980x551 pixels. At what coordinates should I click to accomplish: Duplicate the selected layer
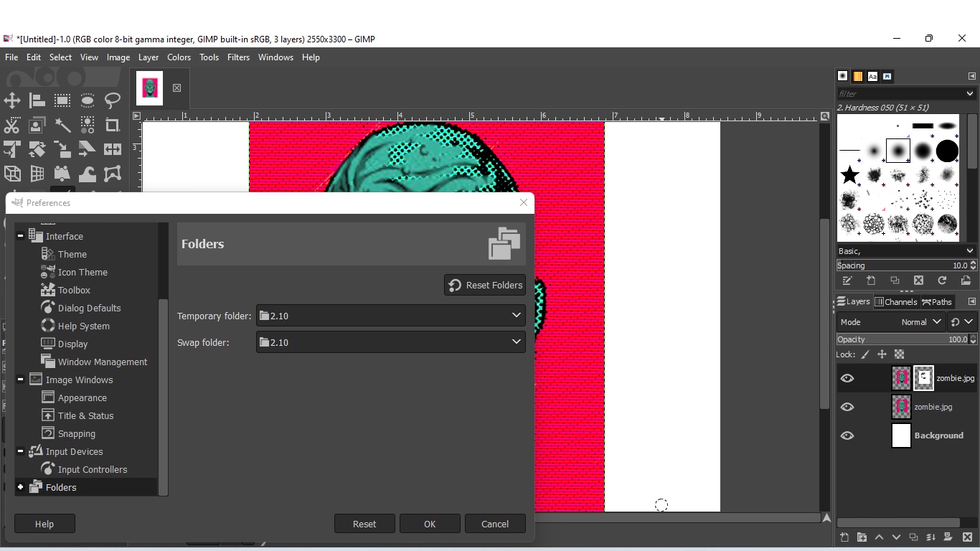pos(913,537)
